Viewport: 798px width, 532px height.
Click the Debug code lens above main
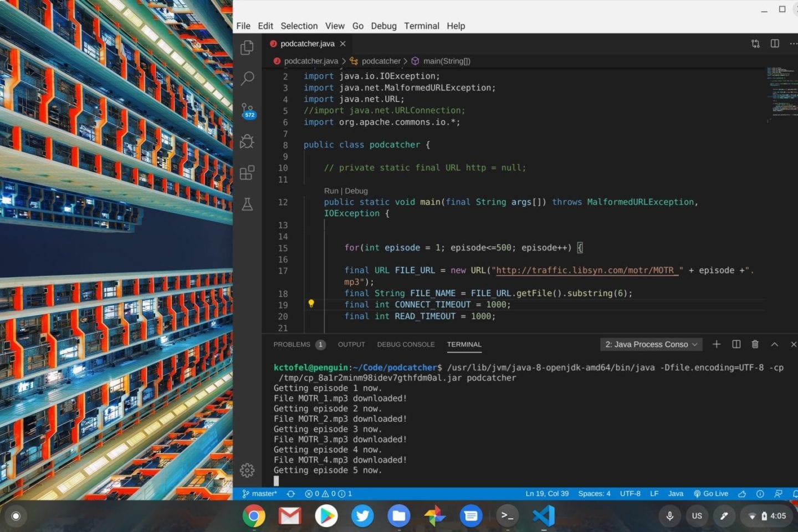(x=356, y=191)
